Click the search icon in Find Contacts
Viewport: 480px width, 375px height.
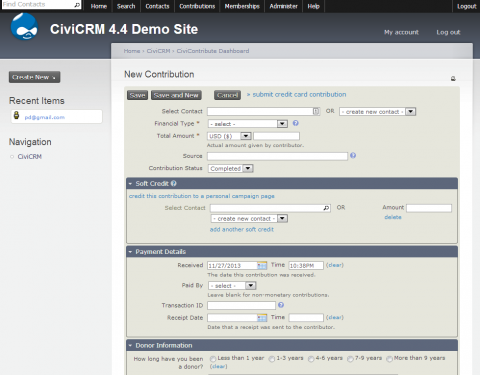coord(77,5)
